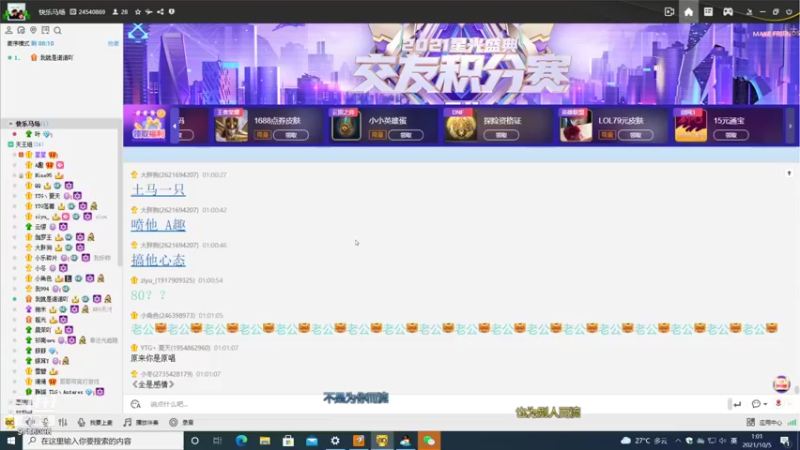The height and width of the screenshot is (450, 800).
Task: Open the template layout icon in header
Action: click(708, 12)
